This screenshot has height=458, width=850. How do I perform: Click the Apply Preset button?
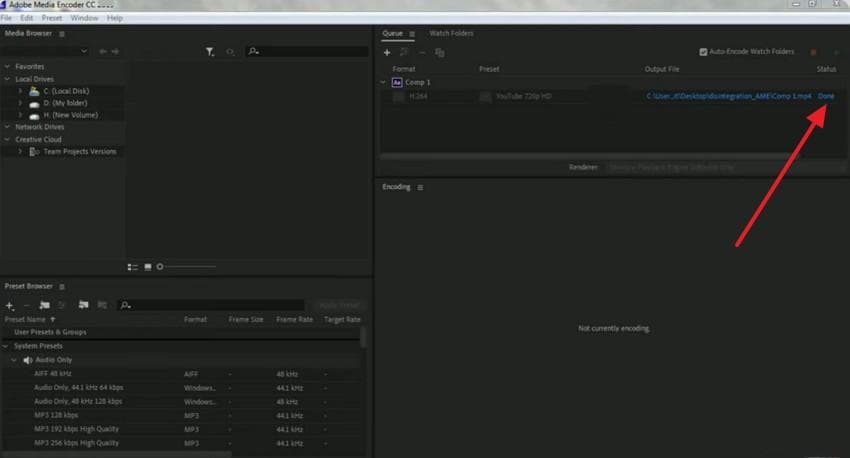[x=339, y=305]
